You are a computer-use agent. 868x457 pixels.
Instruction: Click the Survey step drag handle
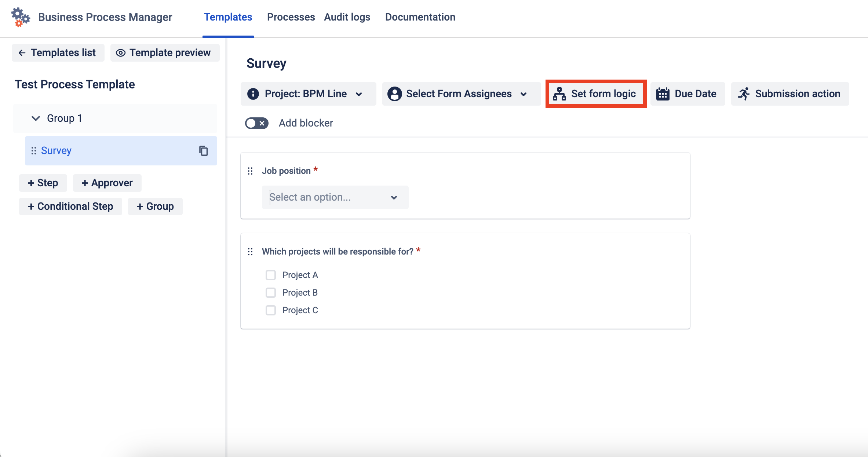tap(33, 151)
